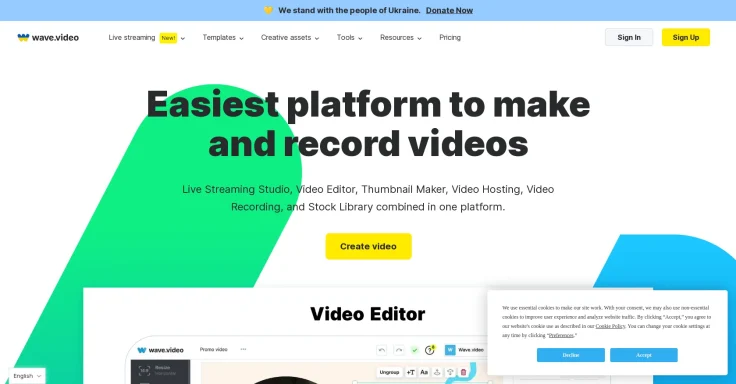736x384 pixels.
Task: Expand the Templates dropdown
Action: [223, 38]
